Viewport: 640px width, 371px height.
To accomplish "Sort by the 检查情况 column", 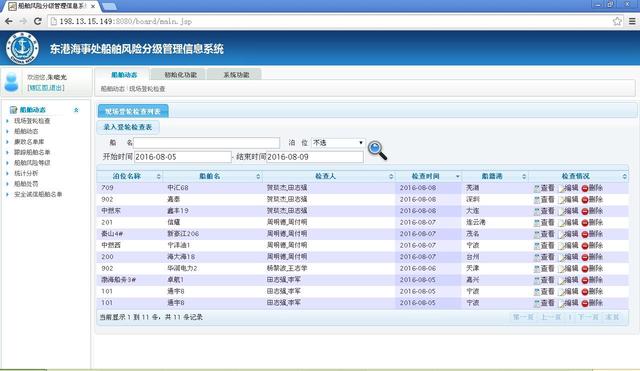I will pos(578,176).
